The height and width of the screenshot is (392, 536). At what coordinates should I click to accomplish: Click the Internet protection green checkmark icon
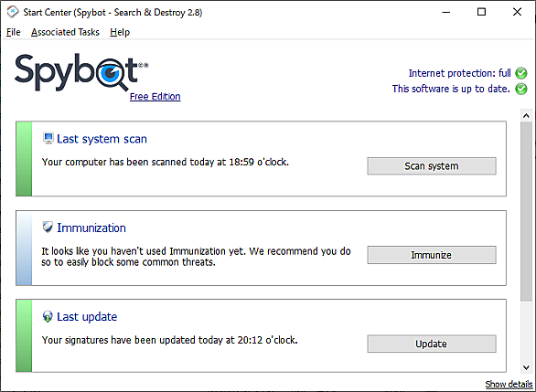tap(521, 73)
